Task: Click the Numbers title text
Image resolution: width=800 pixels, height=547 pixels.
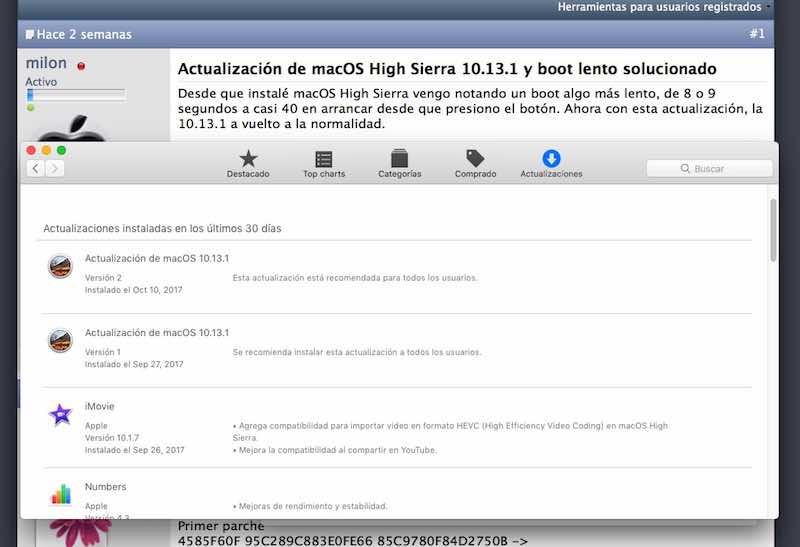Action: point(105,487)
